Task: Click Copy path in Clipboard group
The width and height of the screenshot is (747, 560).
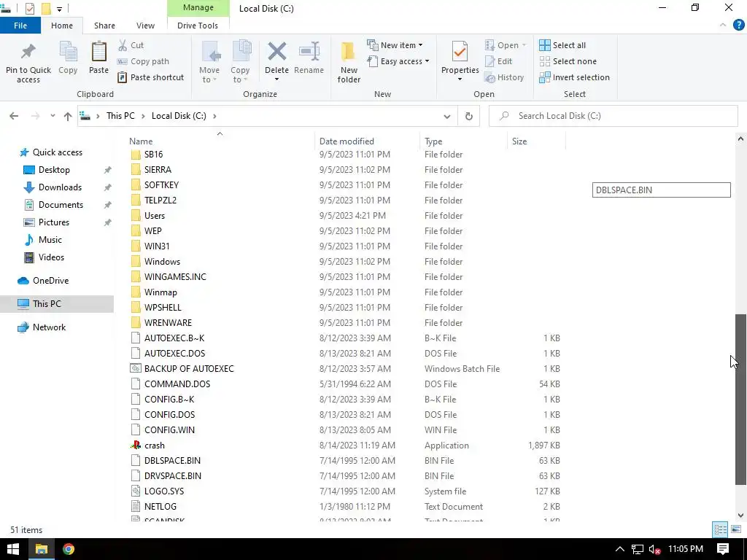Action: (143, 61)
